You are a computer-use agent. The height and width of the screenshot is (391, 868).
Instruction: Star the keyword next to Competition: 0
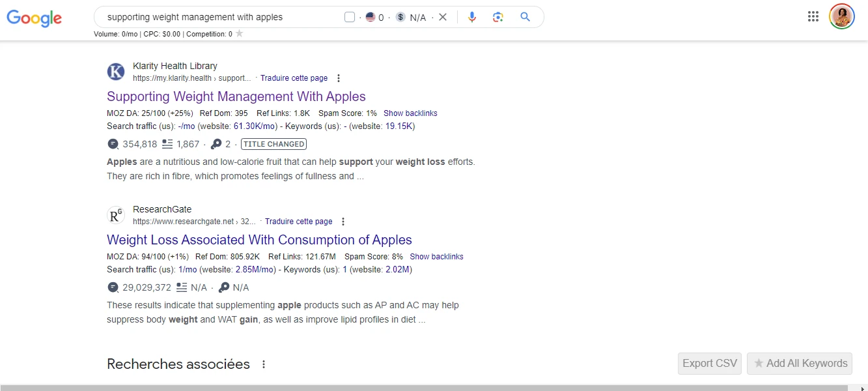point(239,34)
